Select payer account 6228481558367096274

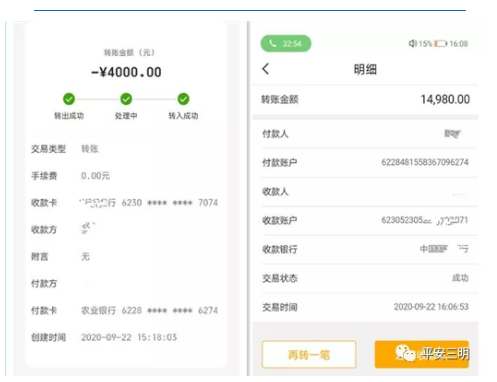coord(425,162)
